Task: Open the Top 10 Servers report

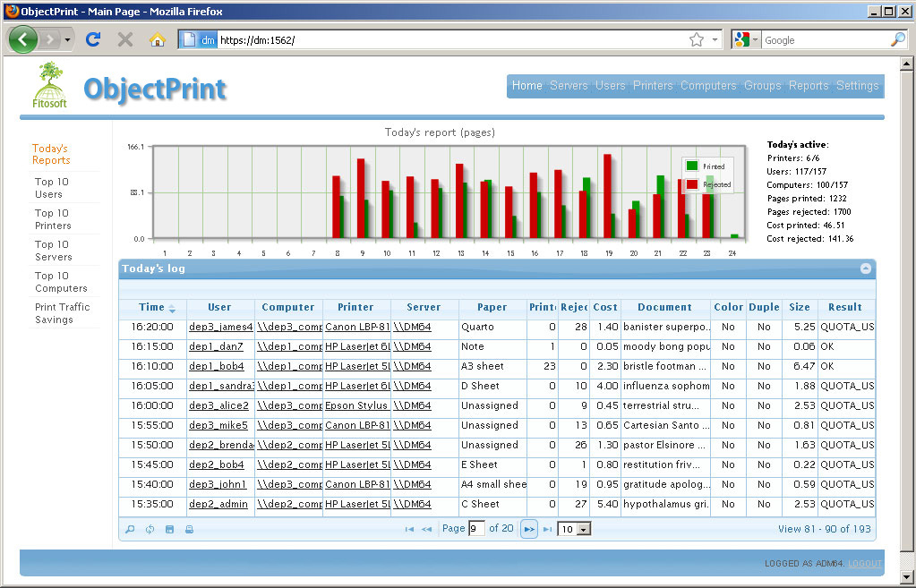Action: 53,251
